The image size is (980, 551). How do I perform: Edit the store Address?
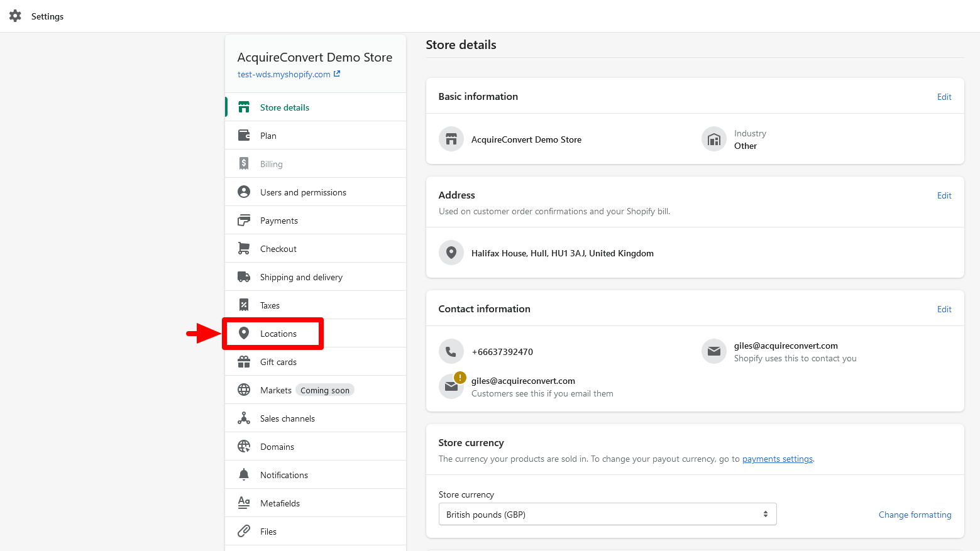tap(944, 195)
